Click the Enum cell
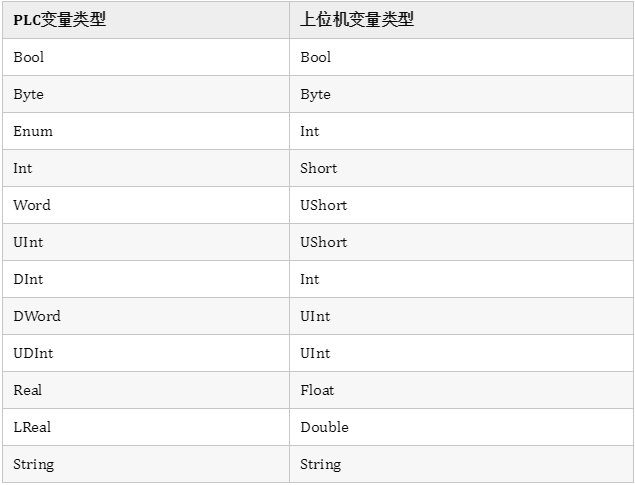The image size is (635, 485). [146, 131]
